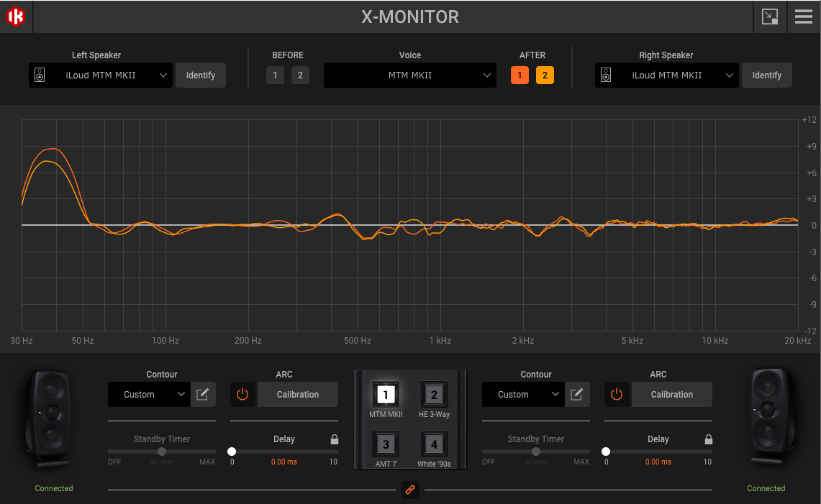This screenshot has height=504, width=821.
Task: Start left ARC Calibration
Action: (297, 394)
